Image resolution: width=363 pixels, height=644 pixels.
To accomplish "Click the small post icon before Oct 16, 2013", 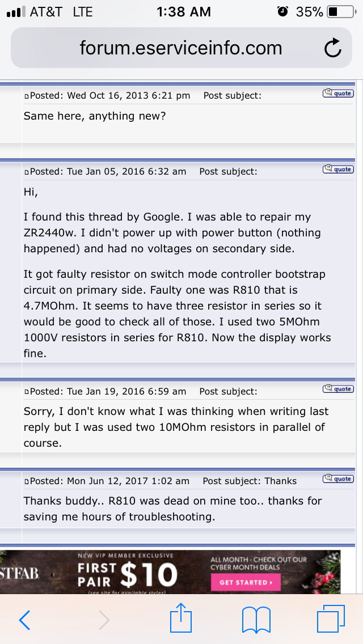I will pyautogui.click(x=26, y=96).
